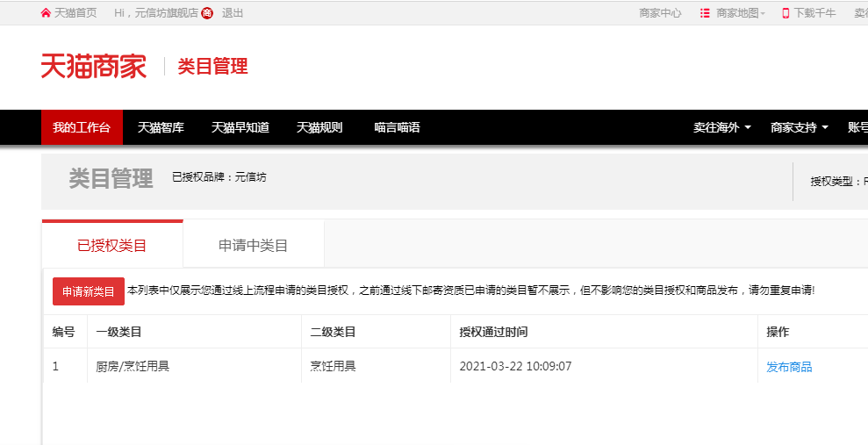Image resolution: width=868 pixels, height=445 pixels.
Task: Click the 2021-03-22 10:09:07 timestamp
Action: [515, 366]
